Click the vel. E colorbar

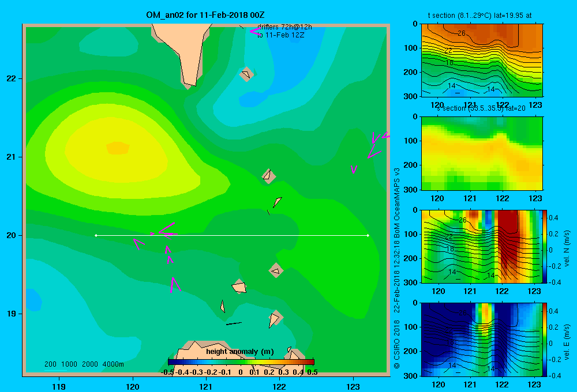click(x=545, y=340)
